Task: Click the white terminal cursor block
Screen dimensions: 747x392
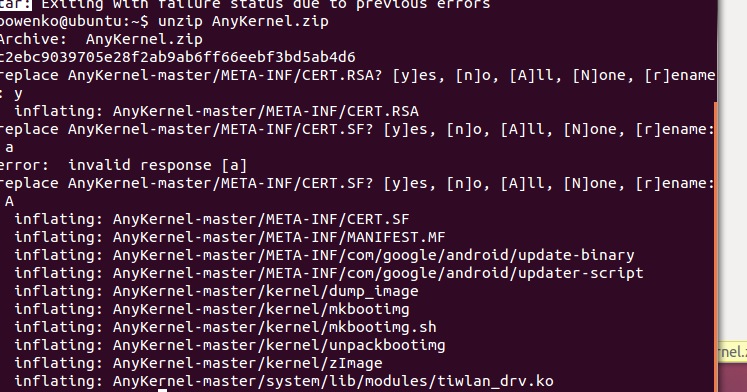Action: coord(162,390)
